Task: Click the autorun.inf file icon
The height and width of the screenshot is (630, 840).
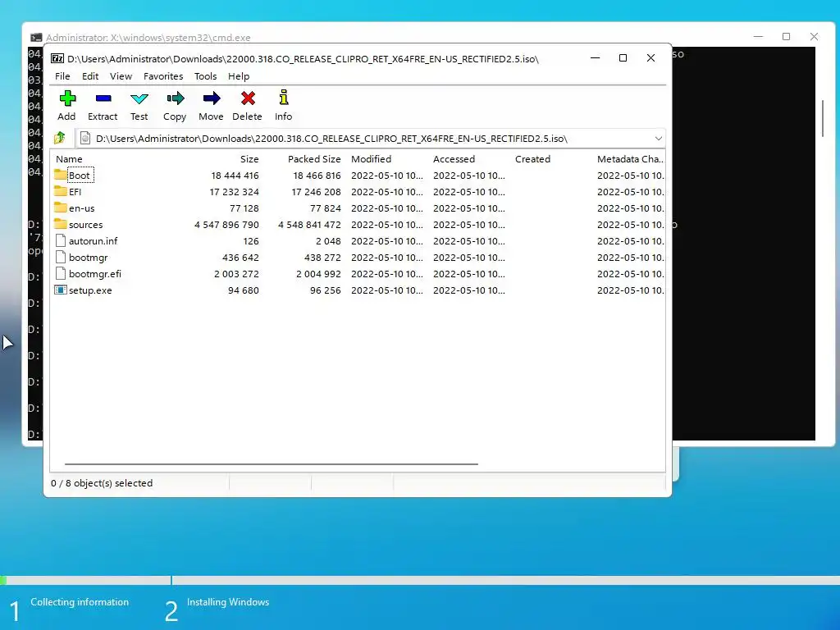Action: (61, 241)
